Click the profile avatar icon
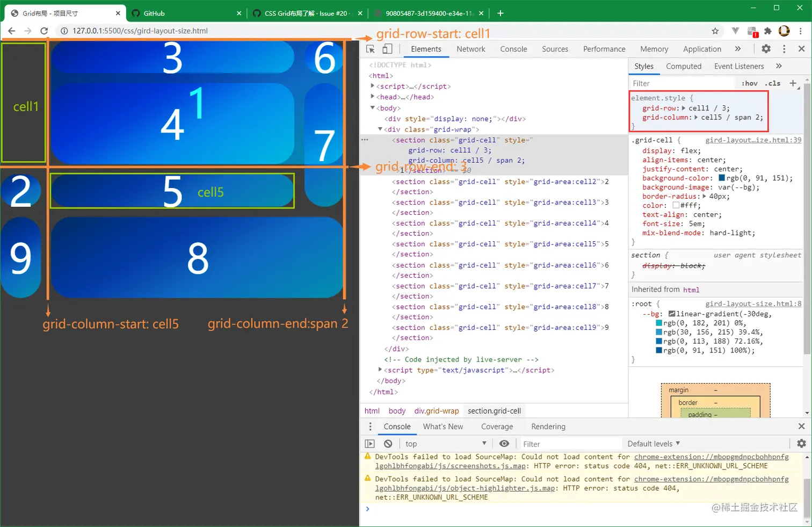The height and width of the screenshot is (527, 812). pyautogui.click(x=784, y=31)
